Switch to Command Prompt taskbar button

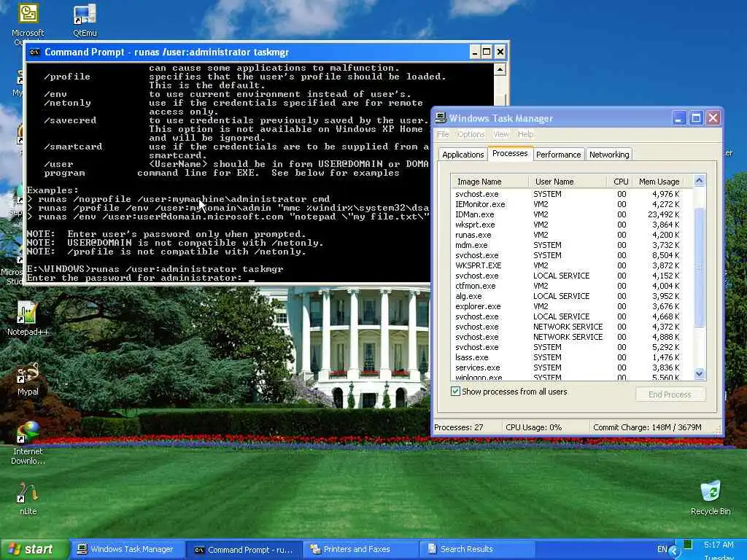click(244, 550)
